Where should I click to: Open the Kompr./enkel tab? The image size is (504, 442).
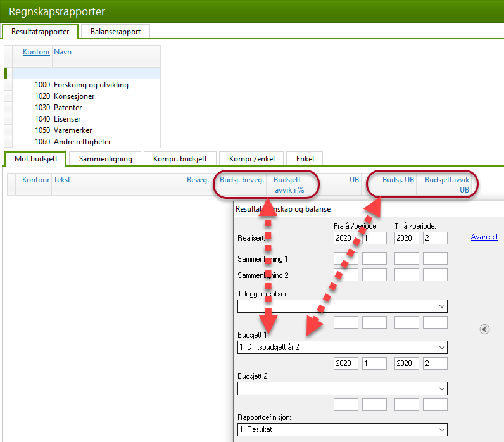251,159
